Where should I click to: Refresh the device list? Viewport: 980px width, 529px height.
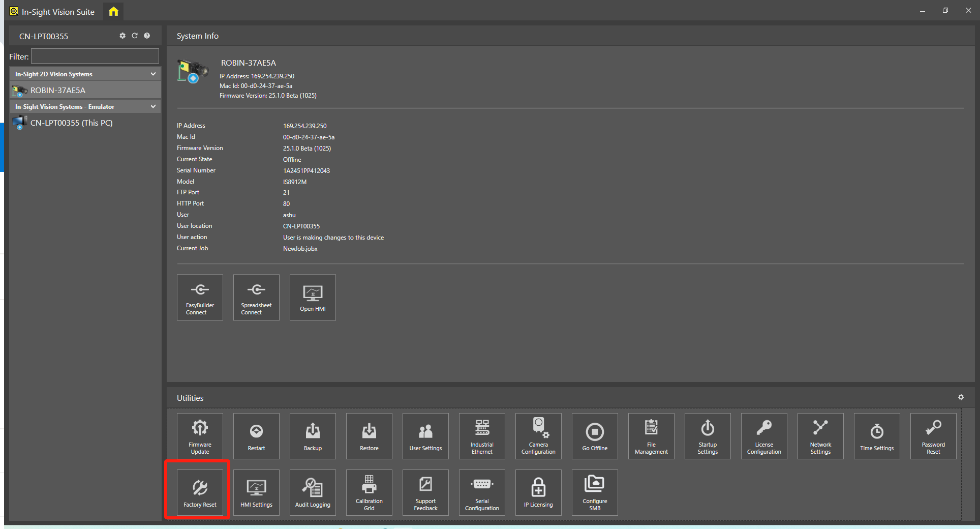[x=135, y=36]
